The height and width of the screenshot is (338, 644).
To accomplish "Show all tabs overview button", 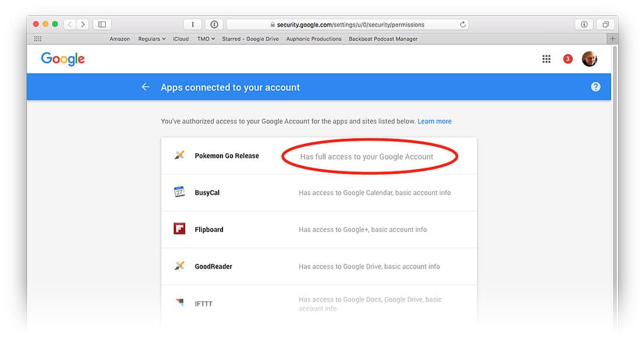I will point(606,25).
